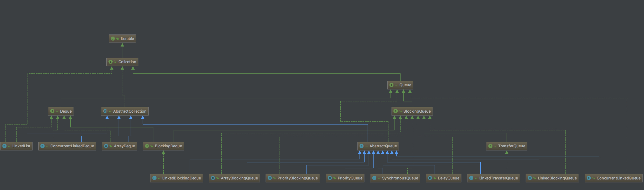Click the class icon of PriorityQueue
This screenshot has height=190, width=644.
(330, 178)
